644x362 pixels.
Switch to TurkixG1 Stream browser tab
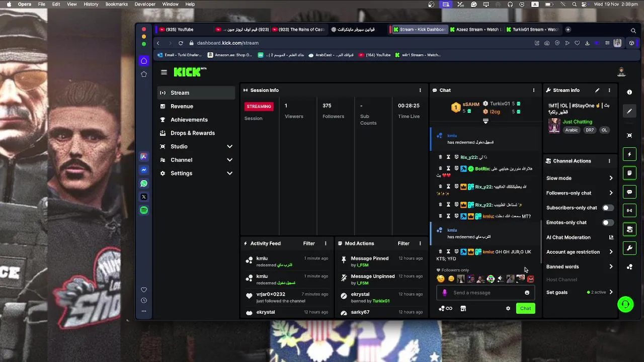click(534, 29)
